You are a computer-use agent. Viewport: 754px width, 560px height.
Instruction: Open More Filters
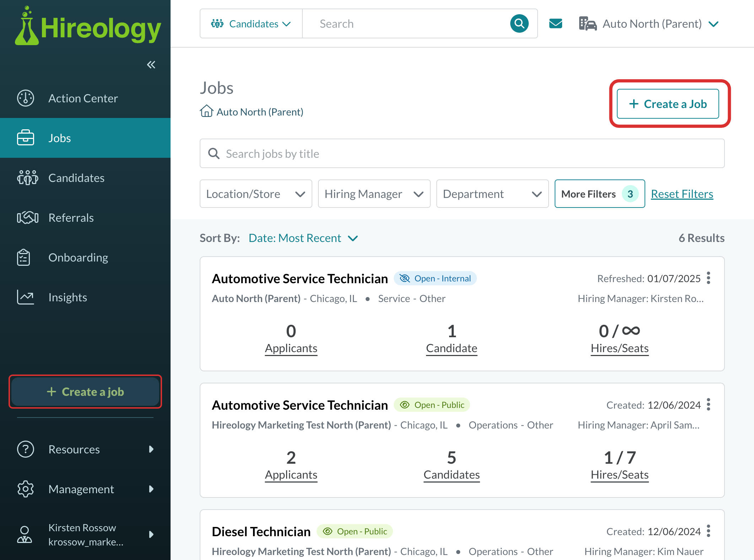click(x=600, y=194)
